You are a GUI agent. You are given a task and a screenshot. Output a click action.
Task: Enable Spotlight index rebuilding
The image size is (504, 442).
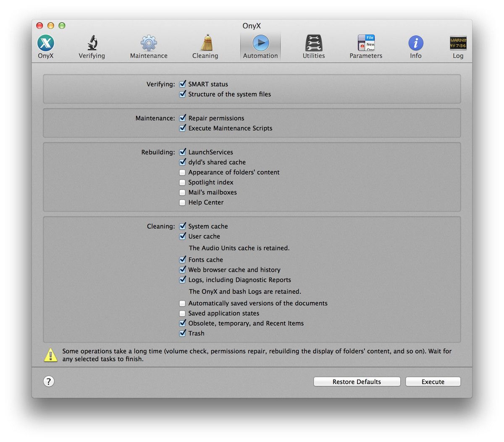click(x=182, y=182)
